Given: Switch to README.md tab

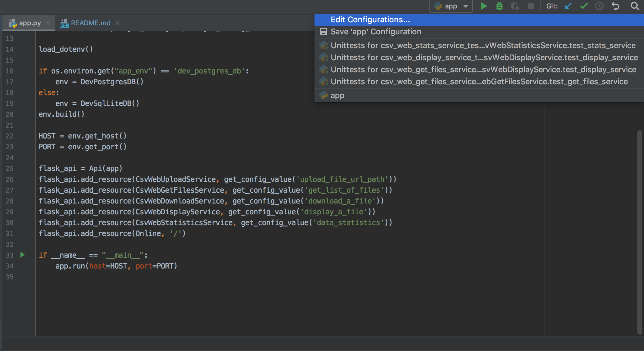Looking at the screenshot, I should (90, 23).
